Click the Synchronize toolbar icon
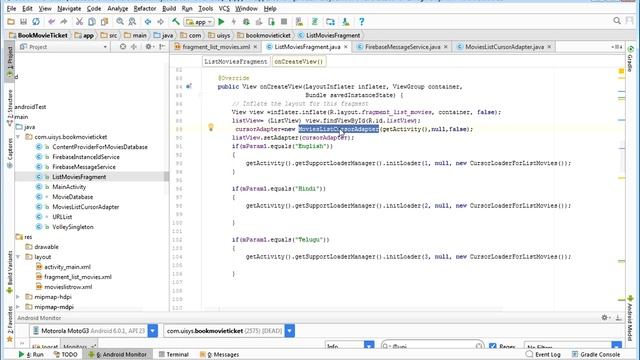Viewport: 640px width, 360px height. pos(36,22)
